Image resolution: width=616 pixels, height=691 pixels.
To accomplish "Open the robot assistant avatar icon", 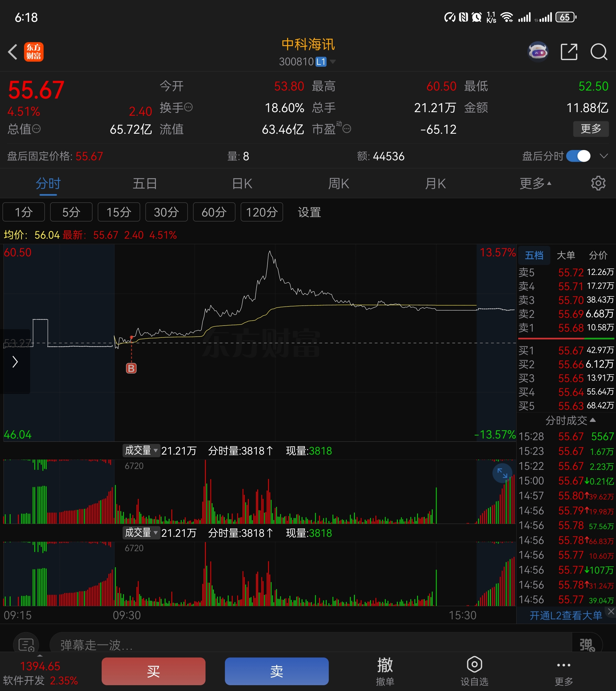I will click(x=538, y=52).
